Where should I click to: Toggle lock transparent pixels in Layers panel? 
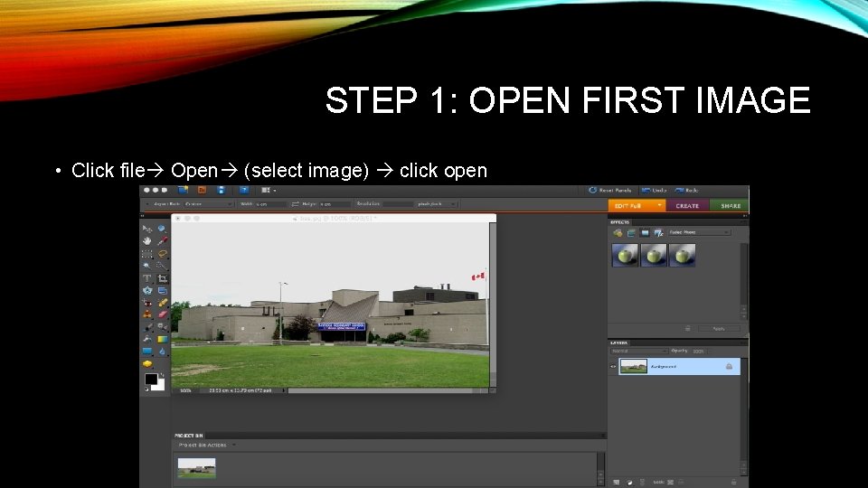click(670, 483)
